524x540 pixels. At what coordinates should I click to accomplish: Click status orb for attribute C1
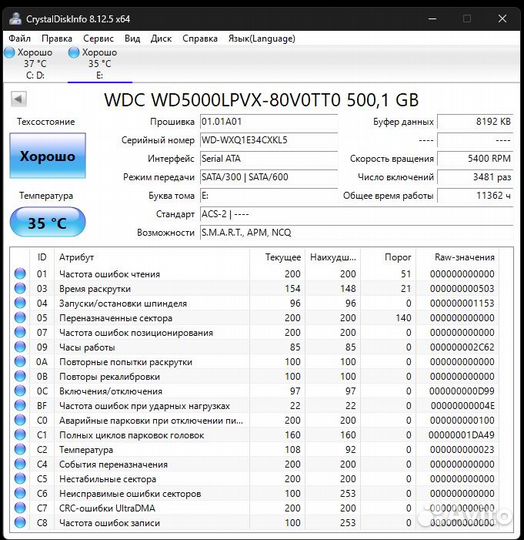coord(20,435)
